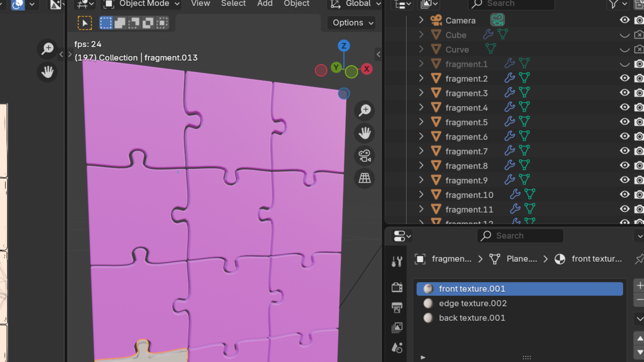Hide fragment.4 in viewport
This screenshot has width=644, height=362.
(624, 107)
